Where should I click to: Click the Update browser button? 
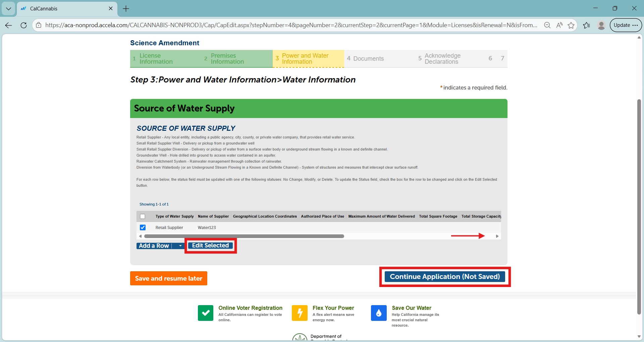(x=626, y=25)
